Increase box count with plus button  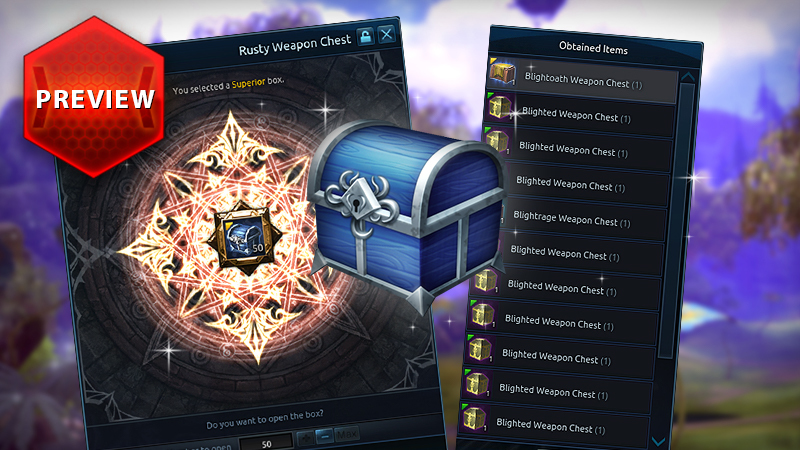click(x=305, y=438)
